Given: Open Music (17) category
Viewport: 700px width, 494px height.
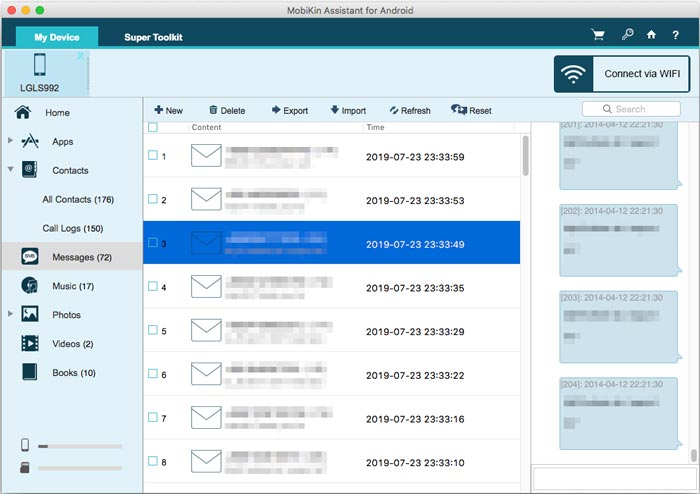Looking at the screenshot, I should [73, 286].
